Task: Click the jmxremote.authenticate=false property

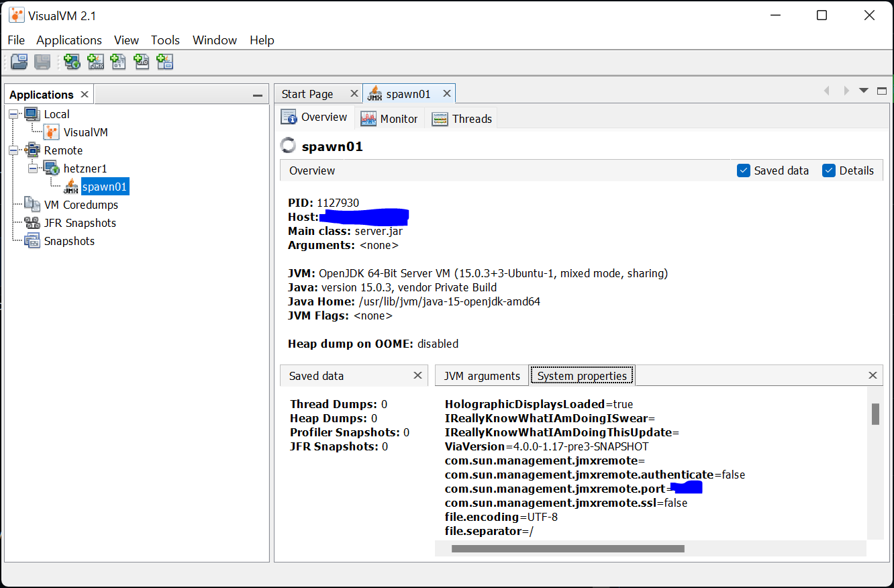Action: [595, 475]
